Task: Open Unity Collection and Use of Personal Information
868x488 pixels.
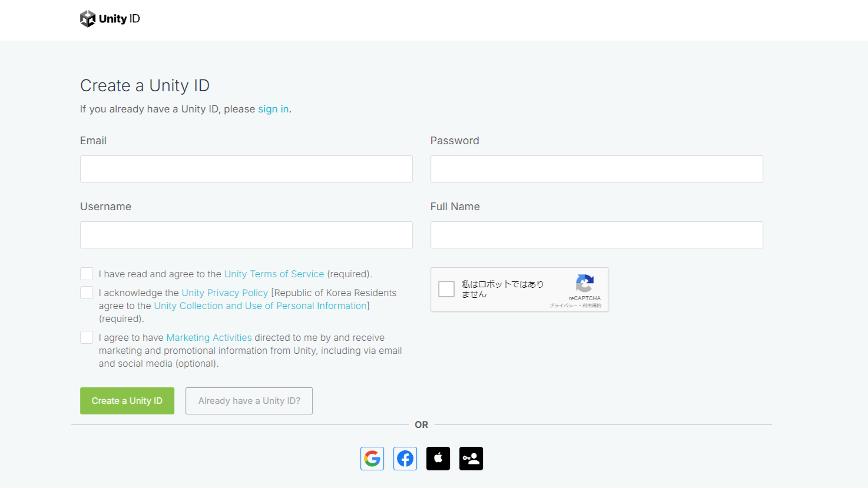Action: pyautogui.click(x=260, y=306)
